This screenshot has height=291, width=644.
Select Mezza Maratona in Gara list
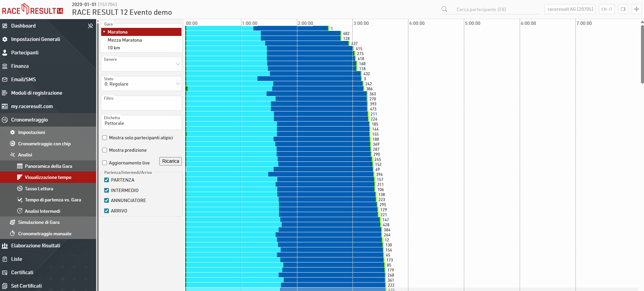coord(125,40)
